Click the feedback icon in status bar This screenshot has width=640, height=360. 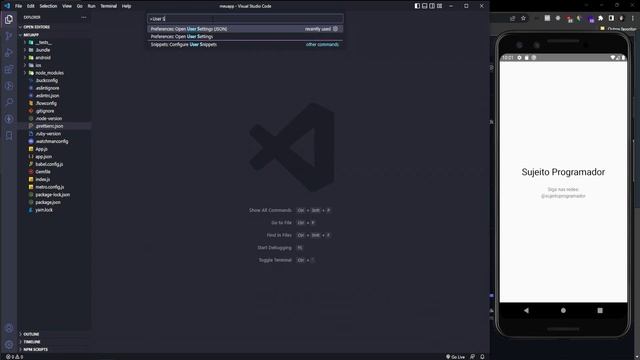tap(473, 357)
